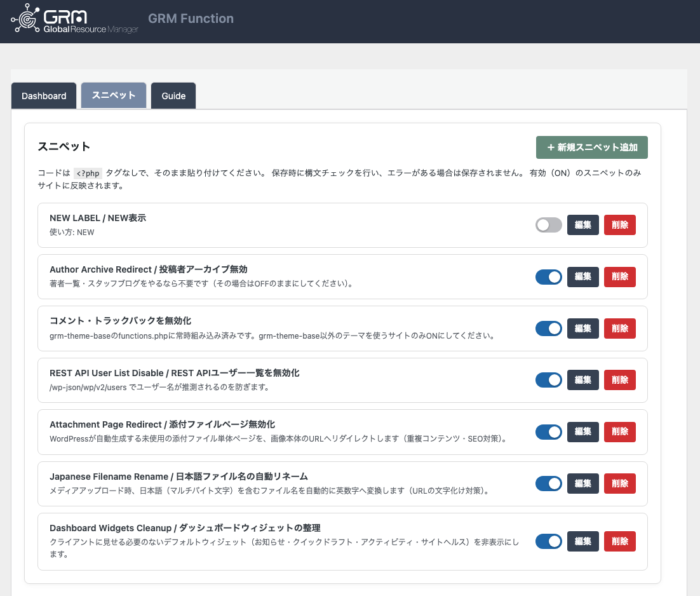Screen dimensions: 700x596
Task: Delete コメント・トラックバックを無効化 snippet
Action: point(619,328)
